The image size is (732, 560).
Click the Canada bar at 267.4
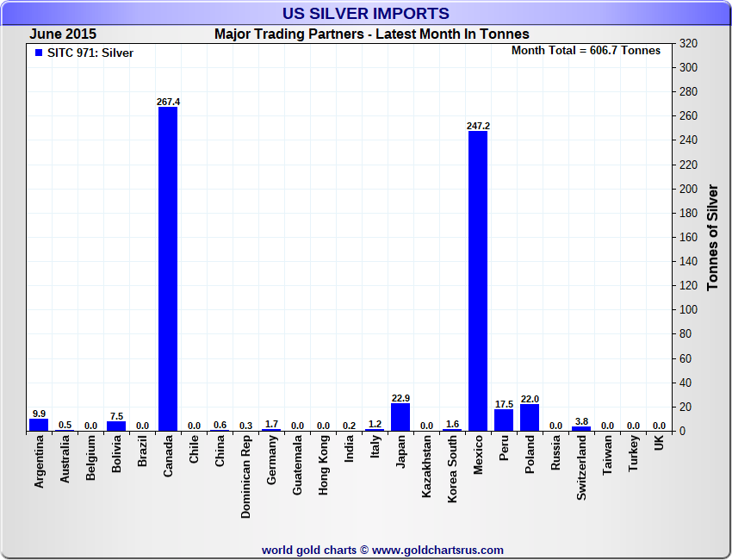coord(168,269)
